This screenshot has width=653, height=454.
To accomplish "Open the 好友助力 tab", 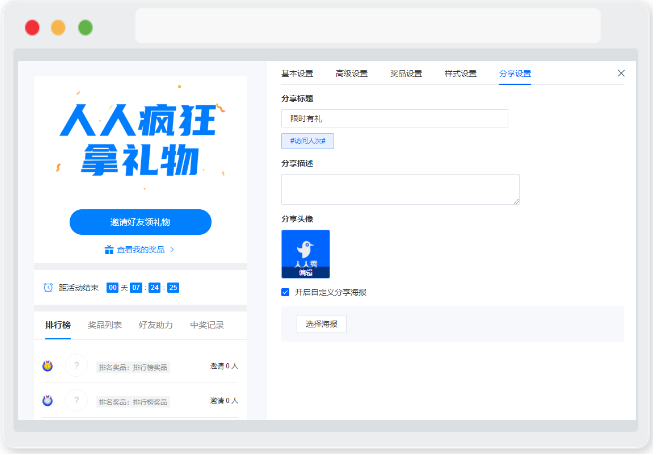I will tap(155, 325).
